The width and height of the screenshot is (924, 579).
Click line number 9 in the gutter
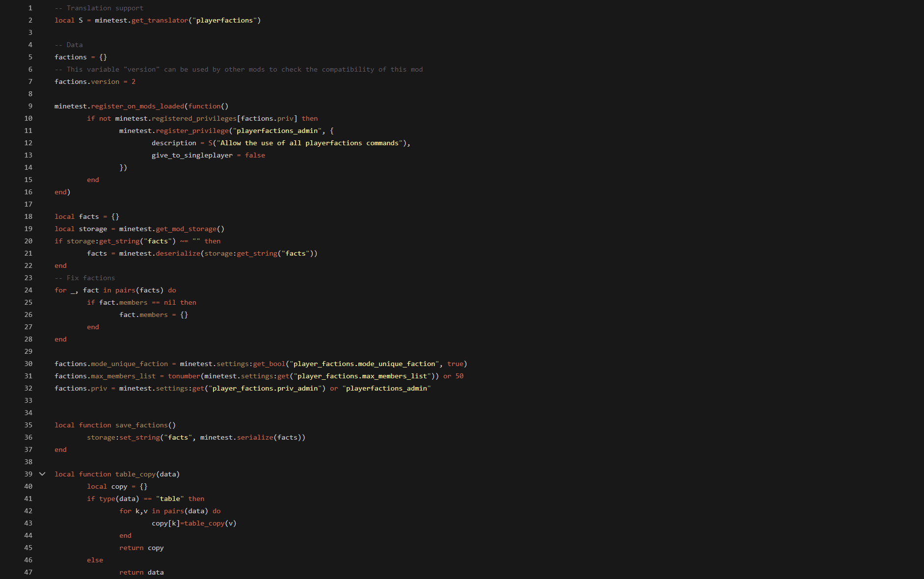[30, 106]
